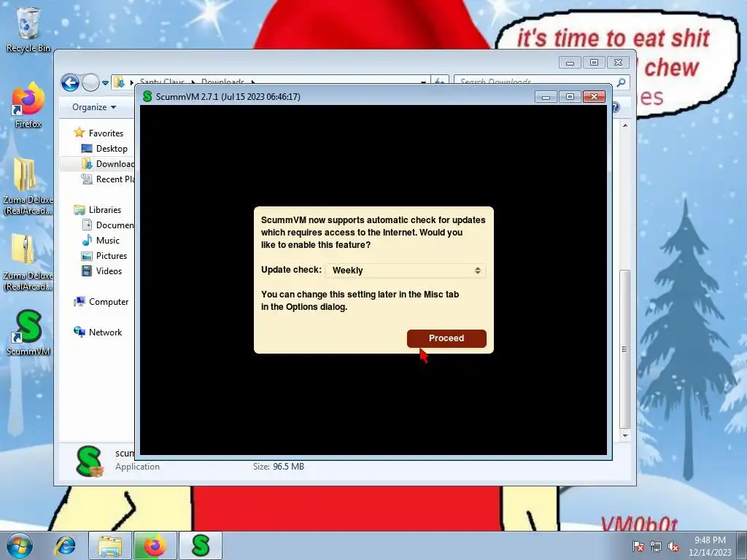Open the Update check Weekly dropdown
747x560 pixels.
click(x=406, y=271)
